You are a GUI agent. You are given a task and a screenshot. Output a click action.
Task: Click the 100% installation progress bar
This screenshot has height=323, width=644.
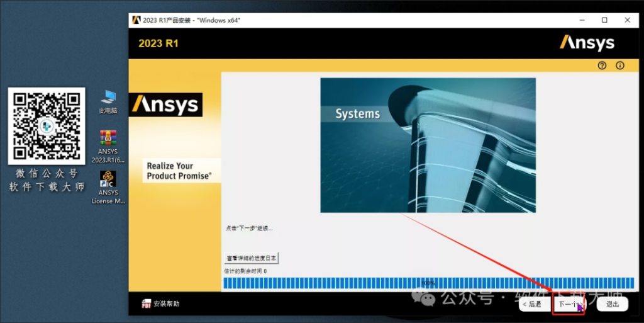tap(428, 283)
